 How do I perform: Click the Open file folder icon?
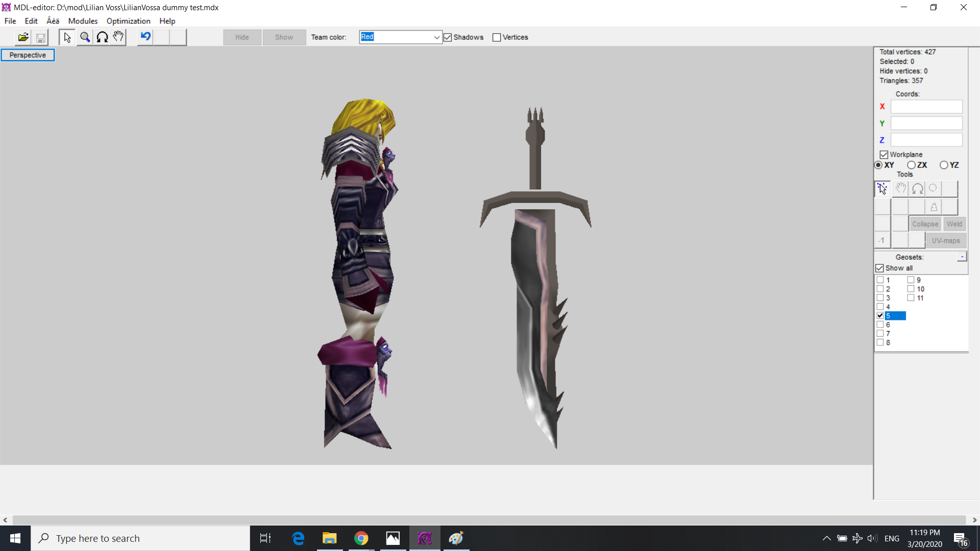coord(23,37)
